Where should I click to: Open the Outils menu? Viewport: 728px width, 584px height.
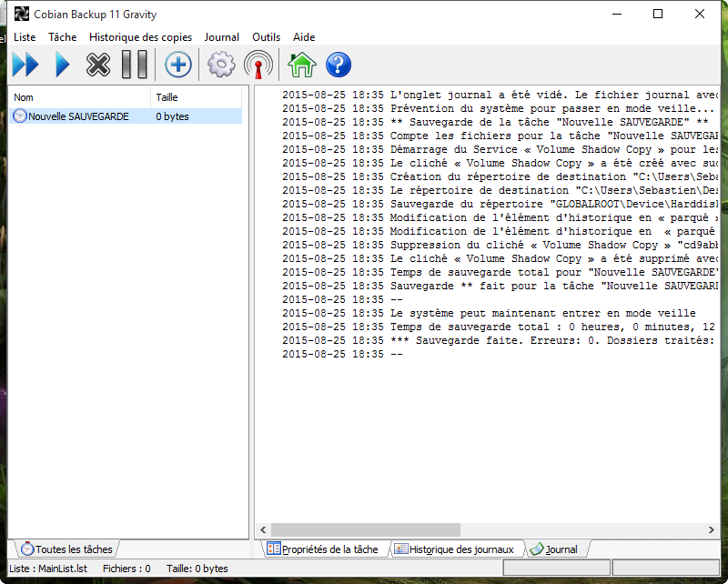[266, 37]
